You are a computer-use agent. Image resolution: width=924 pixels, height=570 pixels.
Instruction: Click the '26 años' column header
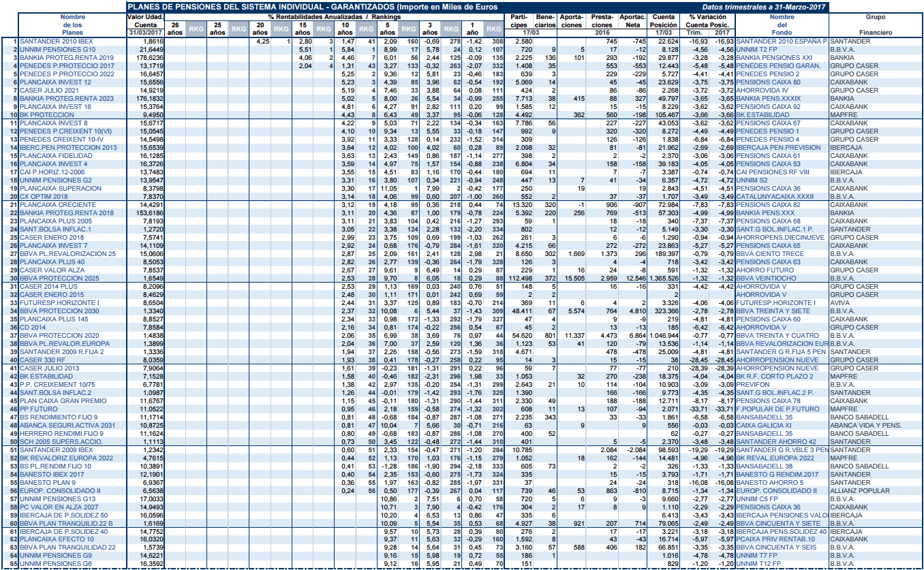click(176, 28)
